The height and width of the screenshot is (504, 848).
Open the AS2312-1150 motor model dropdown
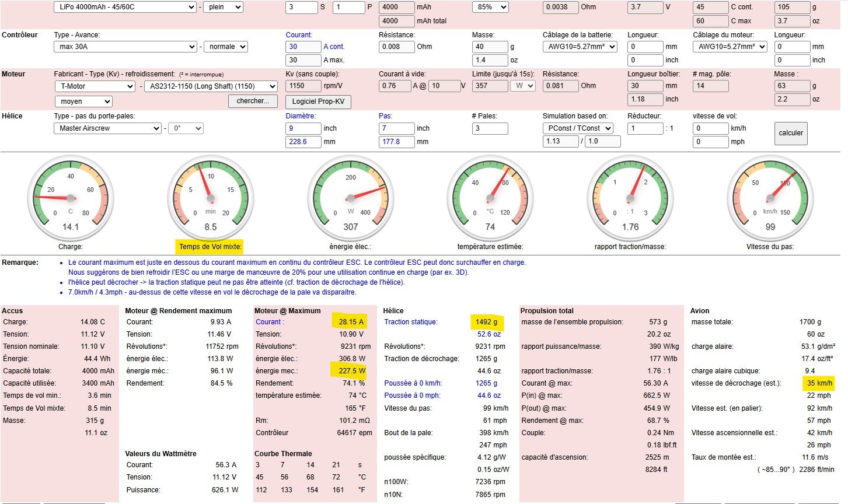point(211,86)
